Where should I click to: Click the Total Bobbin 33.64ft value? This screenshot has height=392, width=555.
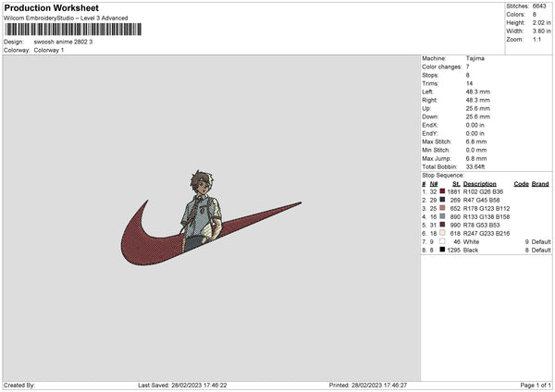475,166
